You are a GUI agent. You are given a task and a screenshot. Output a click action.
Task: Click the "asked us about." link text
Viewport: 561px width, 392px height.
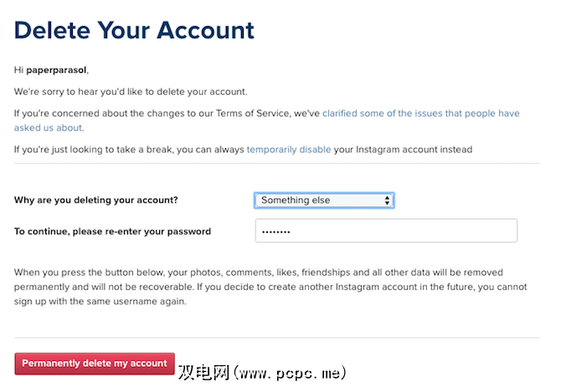point(49,128)
